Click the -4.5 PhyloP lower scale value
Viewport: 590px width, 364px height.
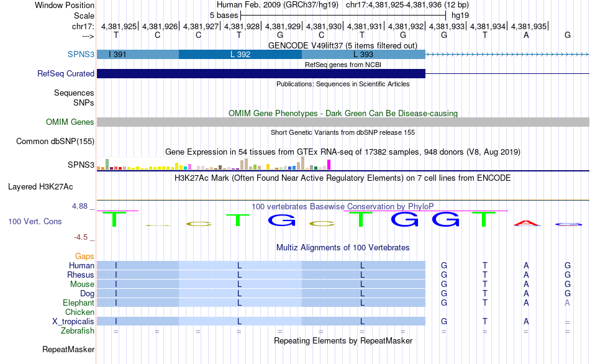pyautogui.click(x=81, y=237)
